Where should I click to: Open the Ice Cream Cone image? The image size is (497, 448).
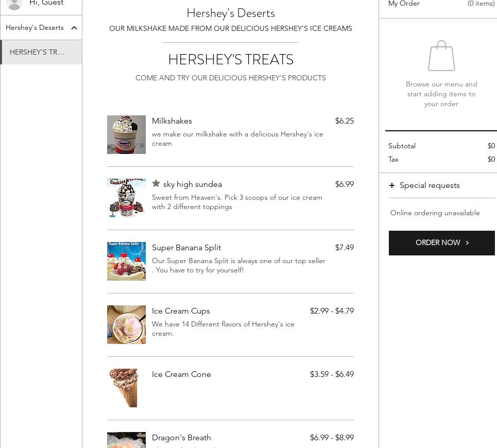126,388
